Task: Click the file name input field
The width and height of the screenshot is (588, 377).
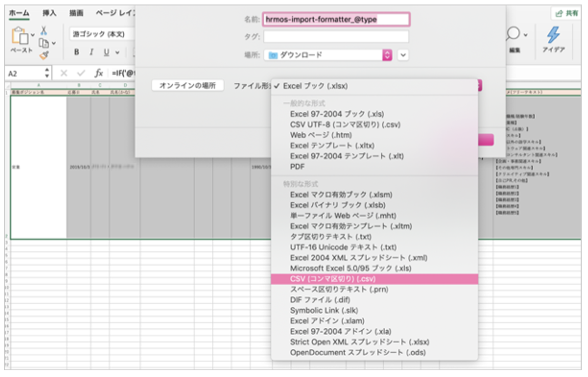Action: pyautogui.click(x=336, y=19)
